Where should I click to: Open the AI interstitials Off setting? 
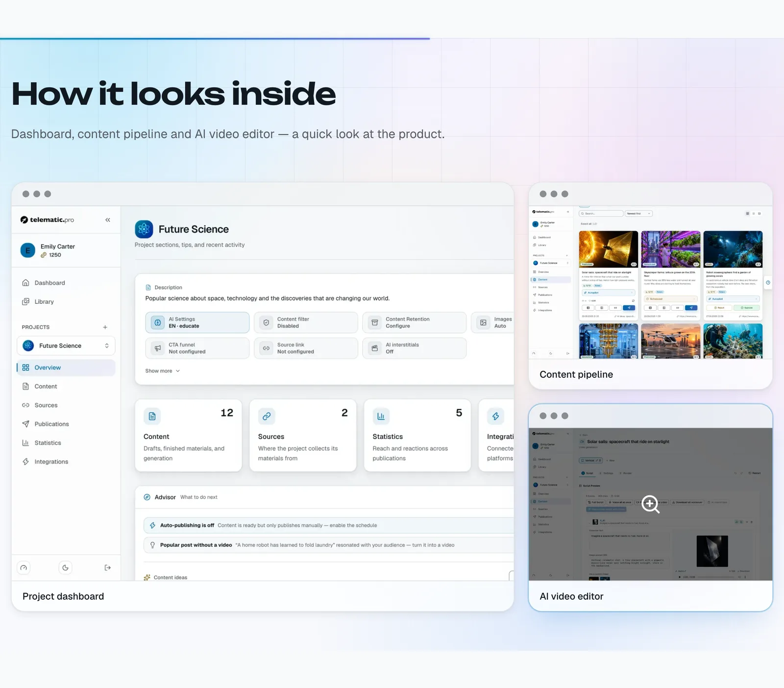[x=415, y=348]
